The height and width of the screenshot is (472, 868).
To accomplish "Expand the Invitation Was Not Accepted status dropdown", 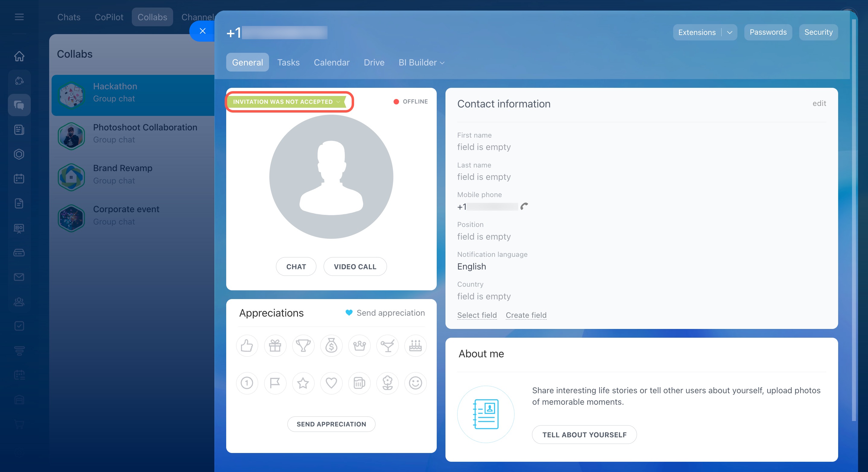I will (338, 102).
